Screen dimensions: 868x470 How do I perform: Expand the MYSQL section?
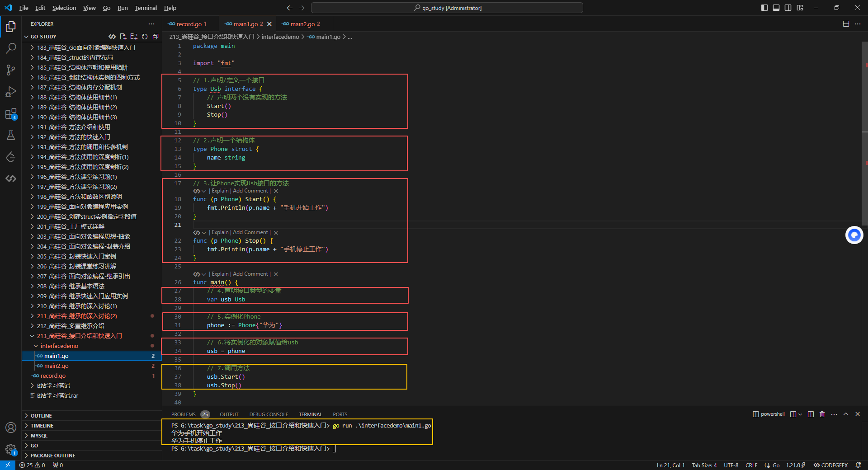tap(92, 436)
